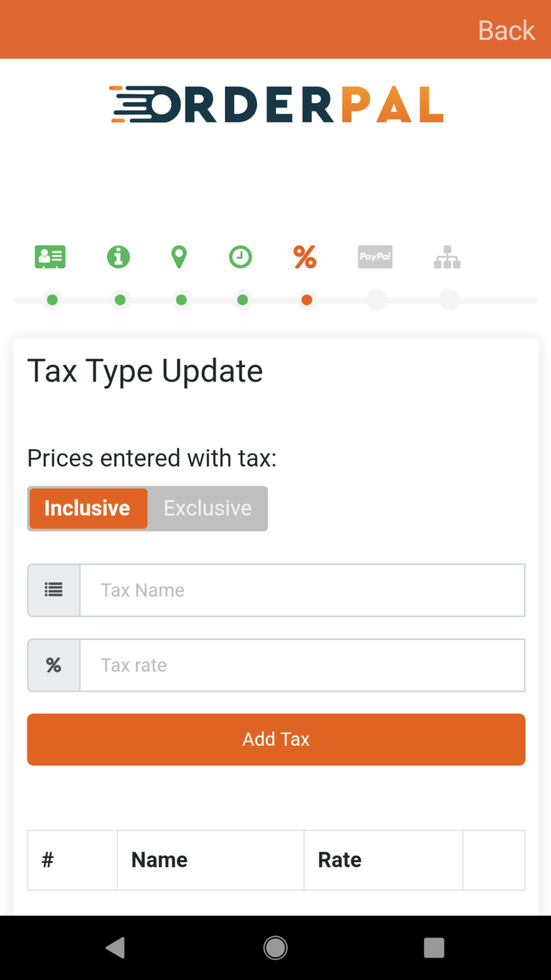
Task: Click the list icon beside Tax Name
Action: (54, 590)
